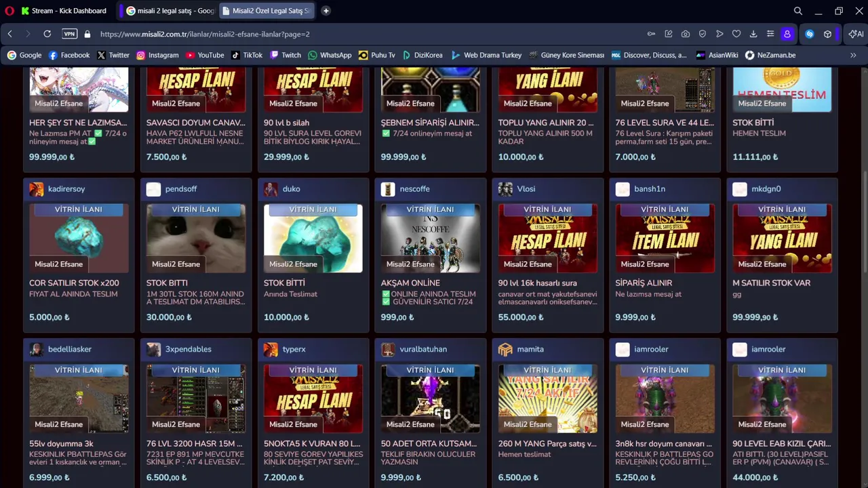
Task: Open vuralbatuhan seller name
Action: (x=423, y=350)
